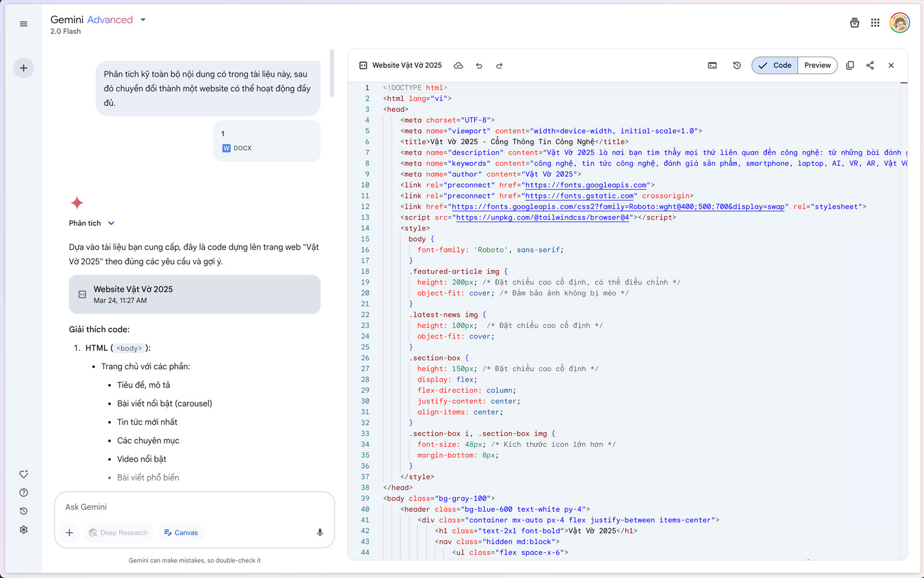This screenshot has width=924, height=578.
Task: Open Help icon in left sidebar
Action: [24, 492]
